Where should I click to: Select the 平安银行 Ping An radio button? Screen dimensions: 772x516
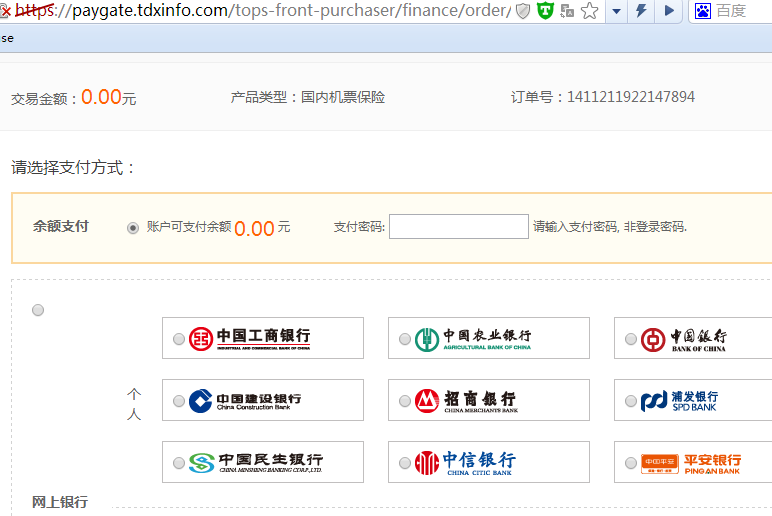tap(631, 463)
